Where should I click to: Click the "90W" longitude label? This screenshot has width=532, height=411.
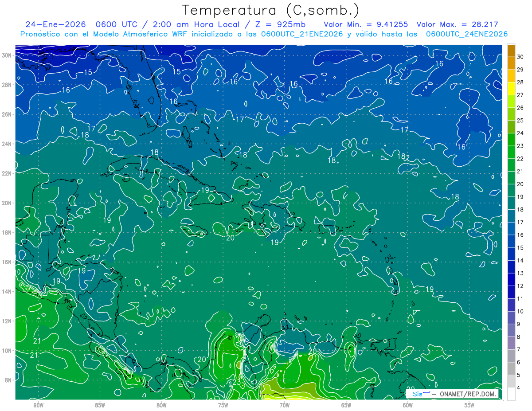coord(39,405)
